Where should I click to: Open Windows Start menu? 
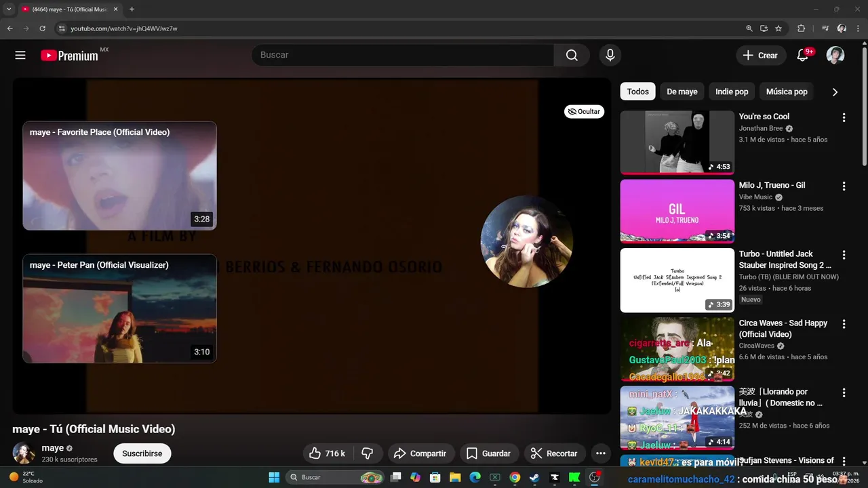pyautogui.click(x=274, y=477)
